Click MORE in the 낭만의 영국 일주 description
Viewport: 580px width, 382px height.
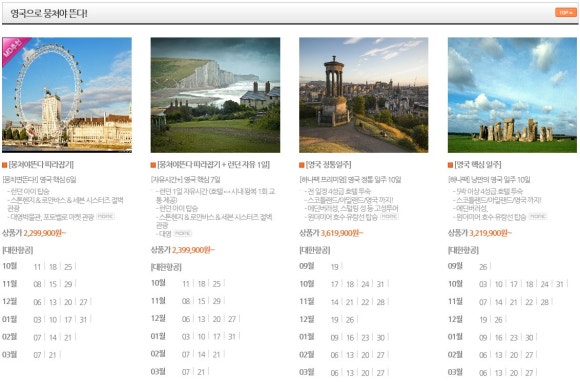[x=538, y=216]
